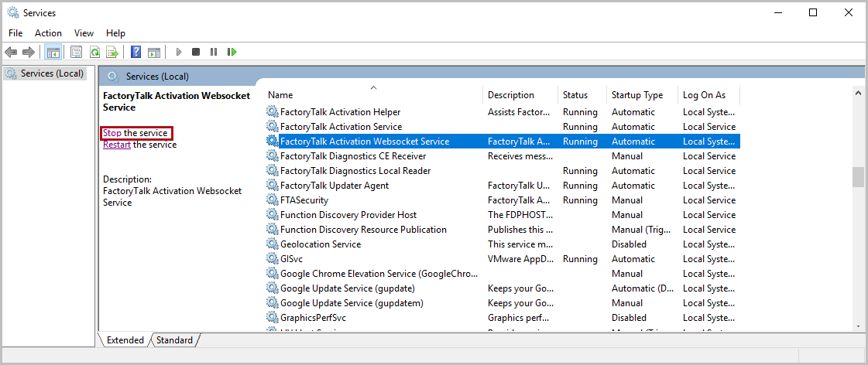Click the Pause Service toolbar icon
The height and width of the screenshot is (365, 868).
214,52
